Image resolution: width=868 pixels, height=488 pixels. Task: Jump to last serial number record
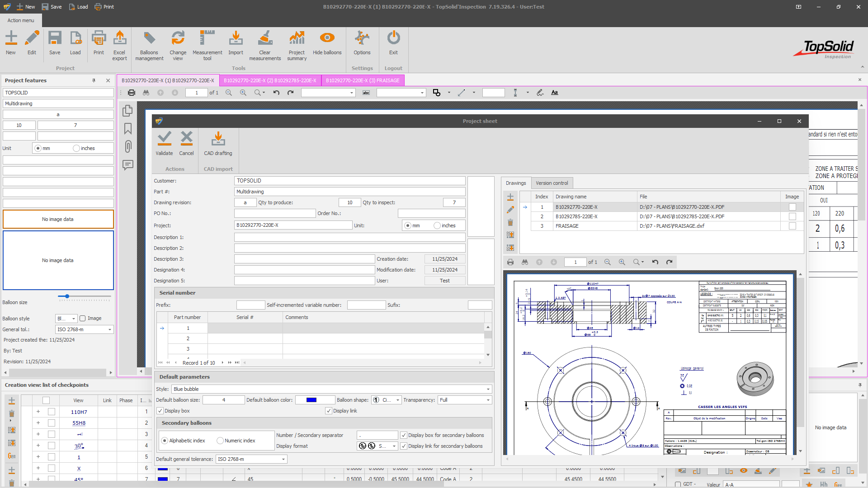(x=237, y=363)
